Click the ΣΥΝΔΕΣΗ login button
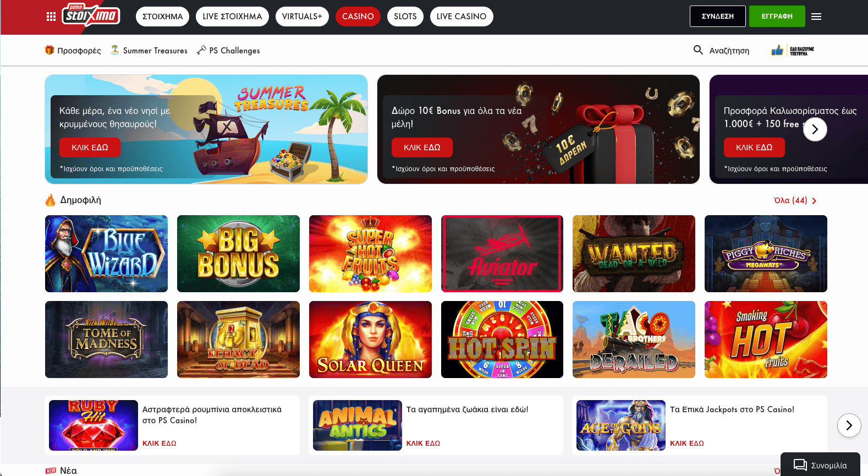Screen dimensions: 868x476 [718, 17]
